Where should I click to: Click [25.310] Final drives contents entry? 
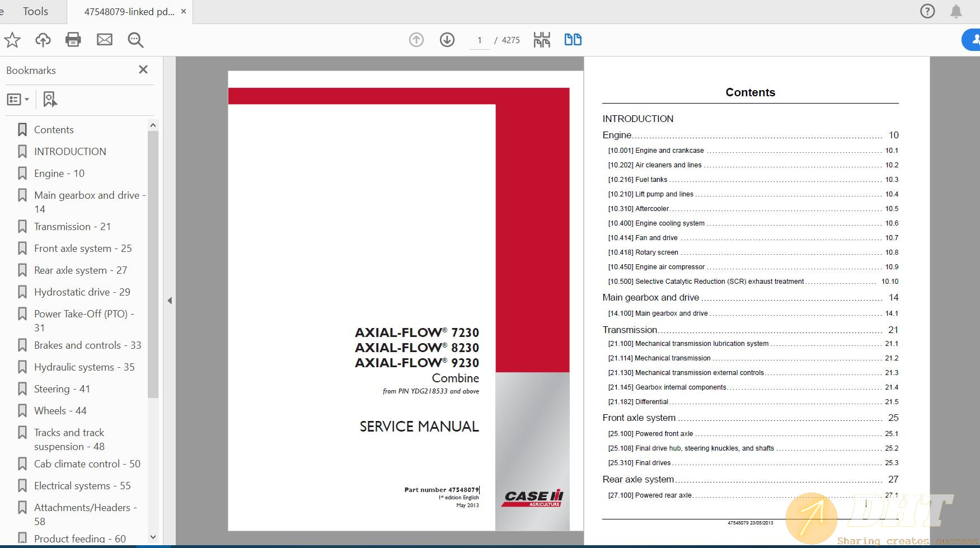[x=753, y=463]
